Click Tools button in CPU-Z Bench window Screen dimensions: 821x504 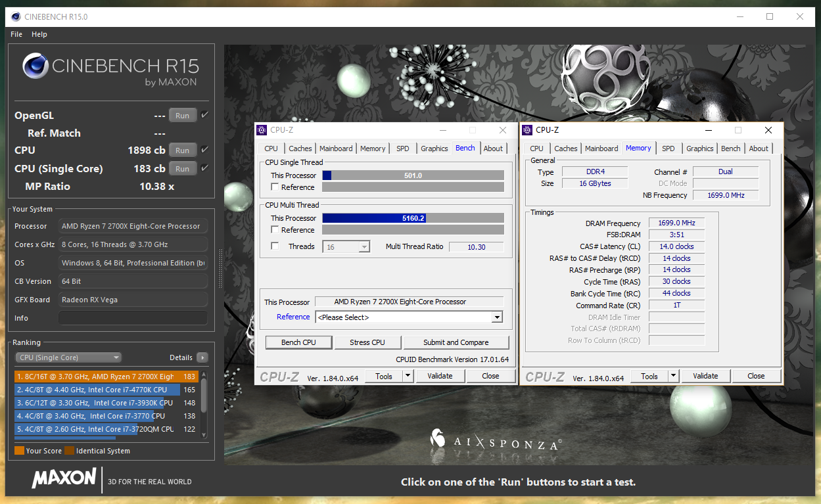pos(384,377)
